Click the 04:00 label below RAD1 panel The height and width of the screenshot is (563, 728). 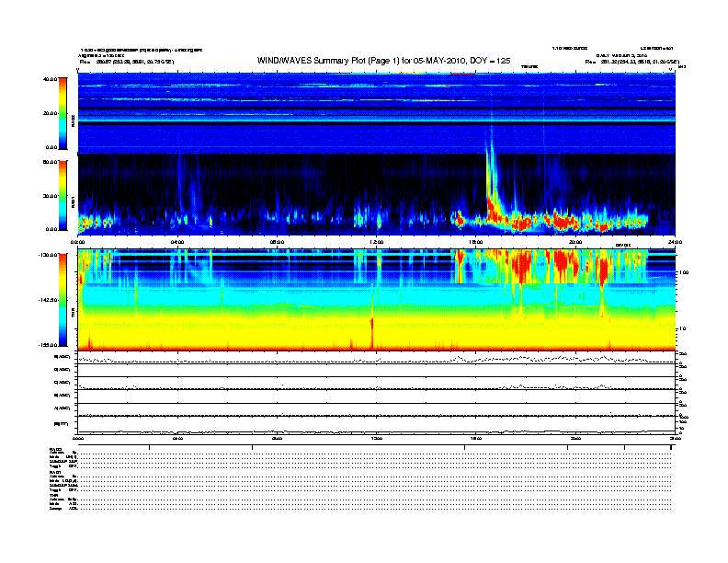(x=177, y=242)
